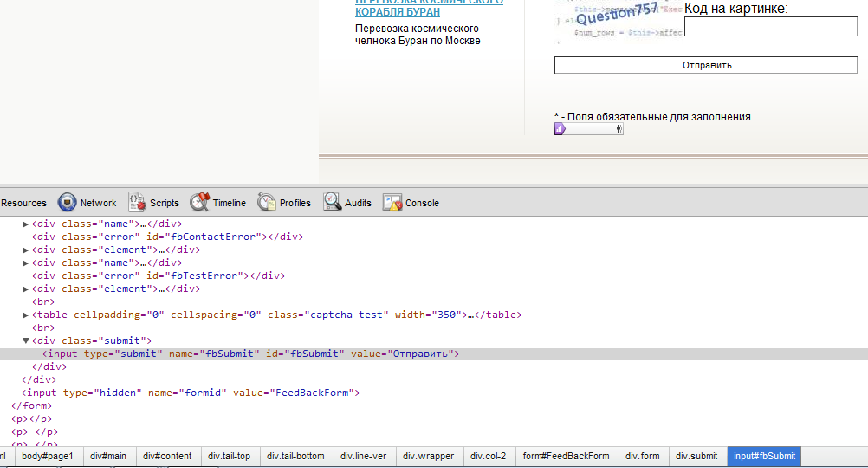Open the Console panel
868x468 pixels.
411,203
